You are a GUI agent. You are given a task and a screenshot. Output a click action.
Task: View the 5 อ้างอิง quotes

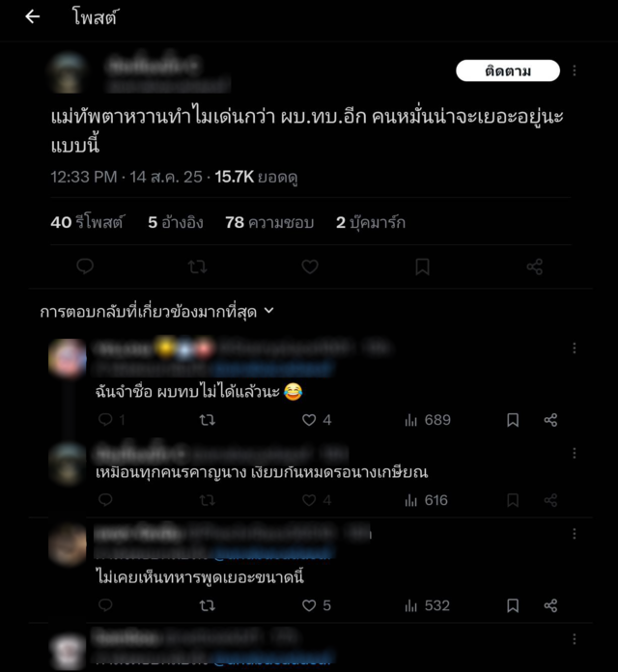176,222
